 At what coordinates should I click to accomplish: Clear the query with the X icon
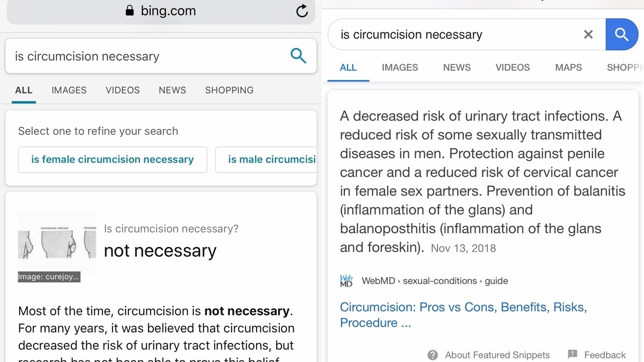pos(588,34)
